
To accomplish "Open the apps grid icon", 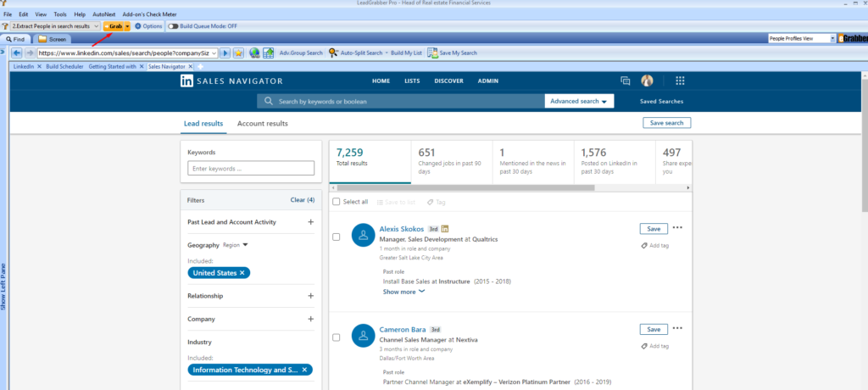I will [x=681, y=81].
